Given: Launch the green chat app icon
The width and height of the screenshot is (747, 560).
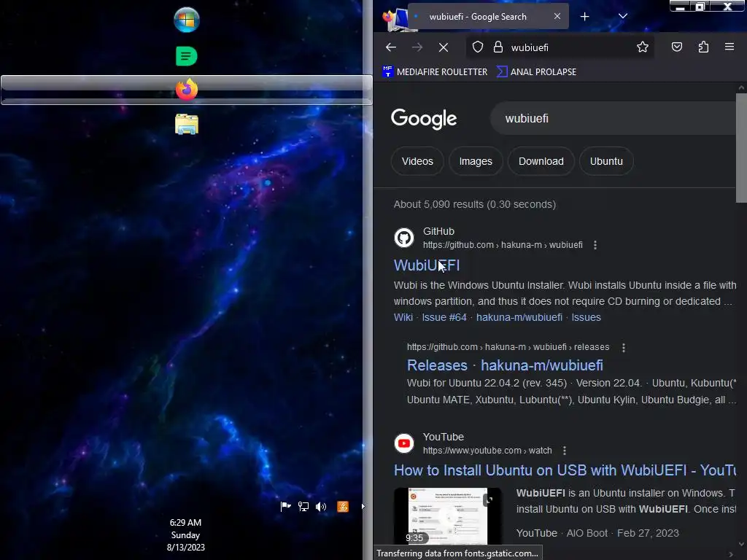Looking at the screenshot, I should pos(186,56).
